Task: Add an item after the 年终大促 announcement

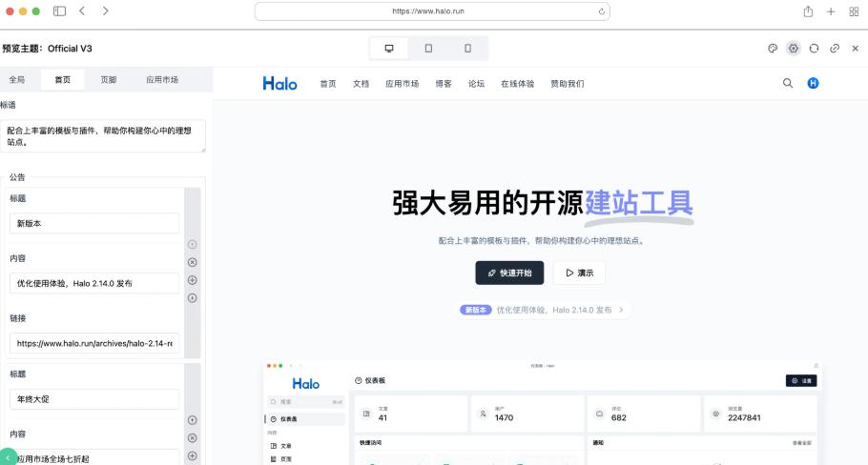Action: point(192,455)
